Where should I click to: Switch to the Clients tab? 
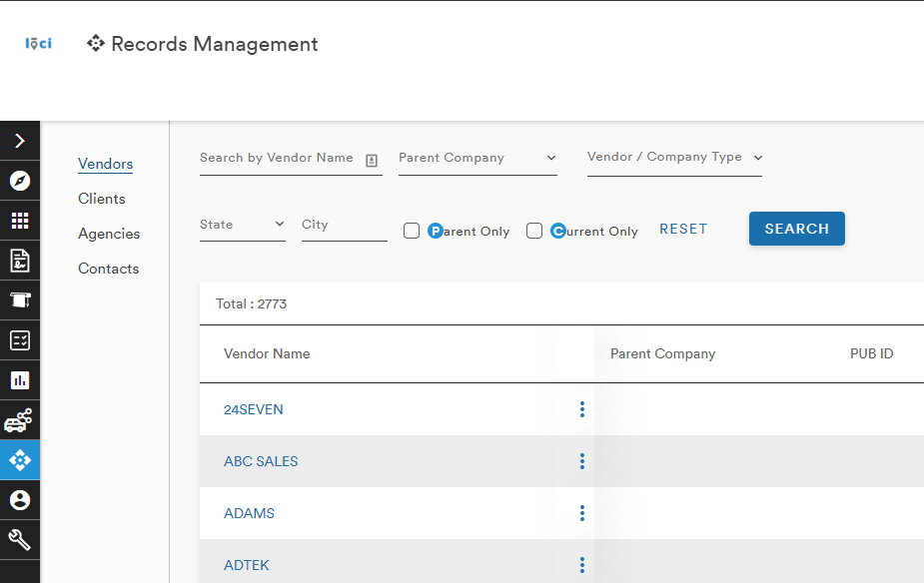[x=101, y=199]
